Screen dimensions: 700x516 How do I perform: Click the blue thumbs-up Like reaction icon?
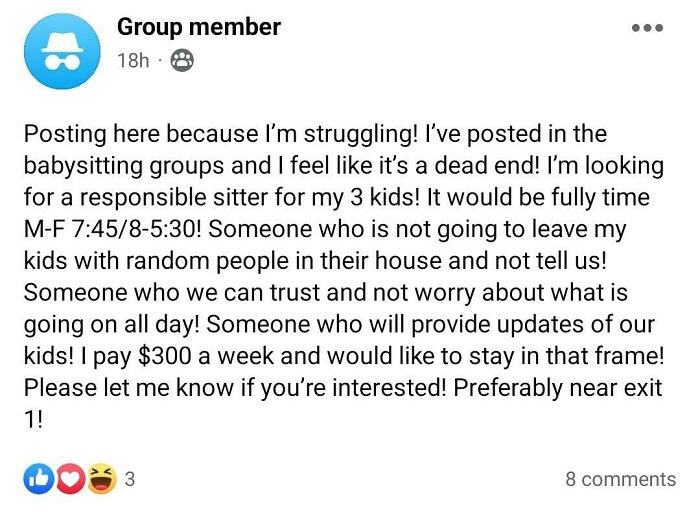(37, 479)
